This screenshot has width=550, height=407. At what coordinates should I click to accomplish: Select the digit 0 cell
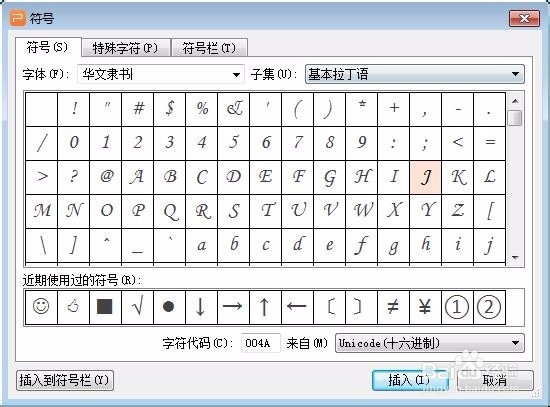click(x=73, y=143)
